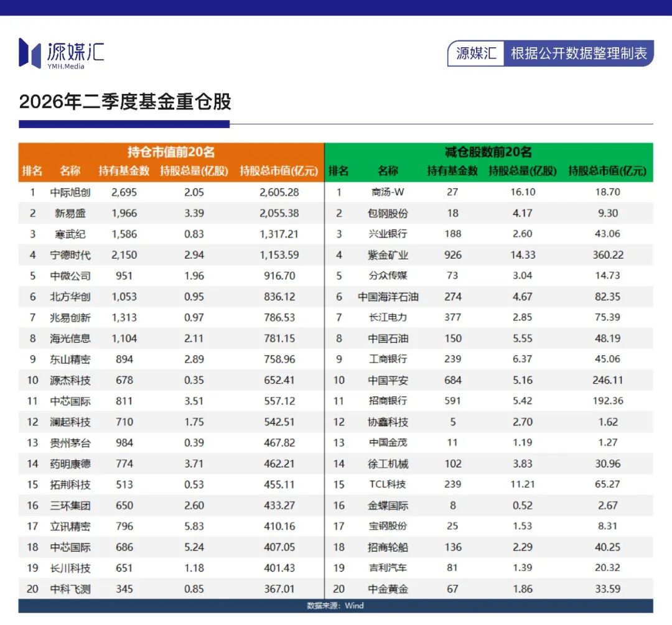This screenshot has height=625, width=672.
Task: Select market value 192.36 for 招商银行
Action: tap(608, 401)
